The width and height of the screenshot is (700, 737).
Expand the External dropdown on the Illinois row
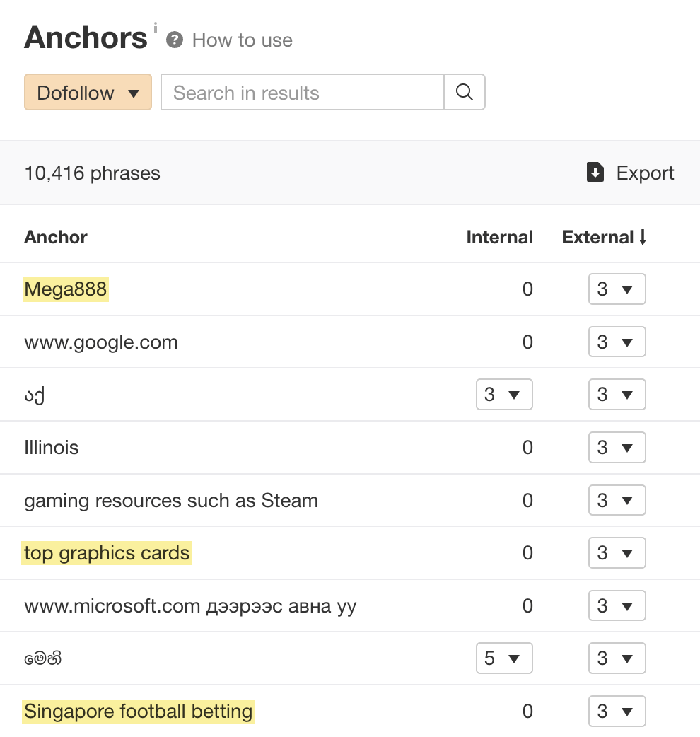click(x=617, y=447)
